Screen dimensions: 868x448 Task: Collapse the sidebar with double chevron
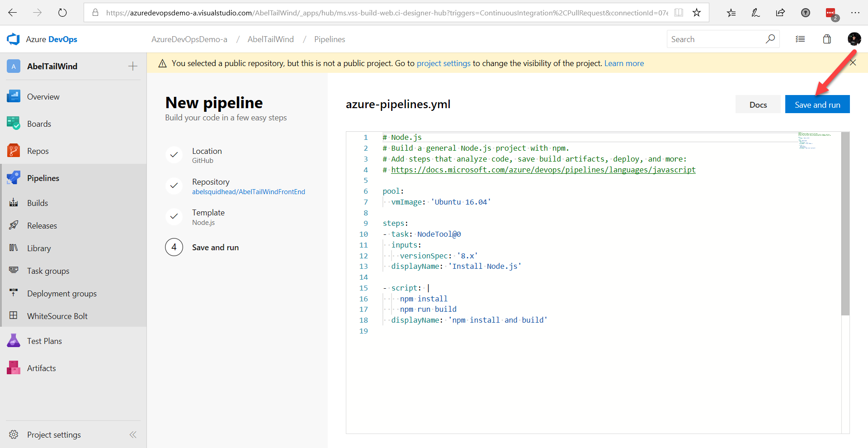pos(133,435)
